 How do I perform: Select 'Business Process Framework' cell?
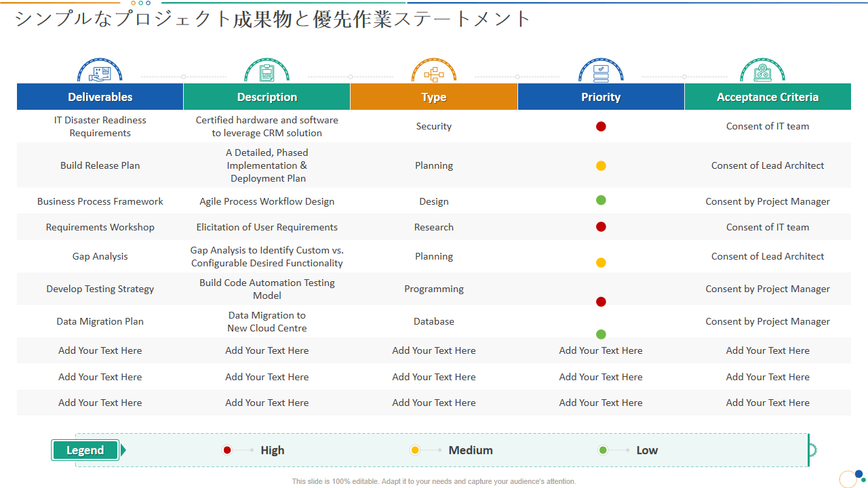click(100, 201)
